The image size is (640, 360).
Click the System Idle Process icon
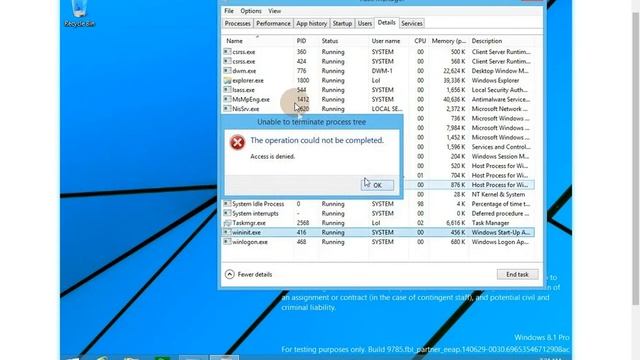click(x=227, y=204)
